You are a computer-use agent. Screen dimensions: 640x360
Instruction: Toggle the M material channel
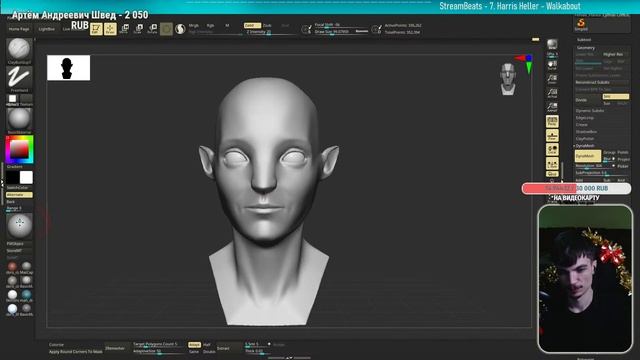[x=227, y=25]
